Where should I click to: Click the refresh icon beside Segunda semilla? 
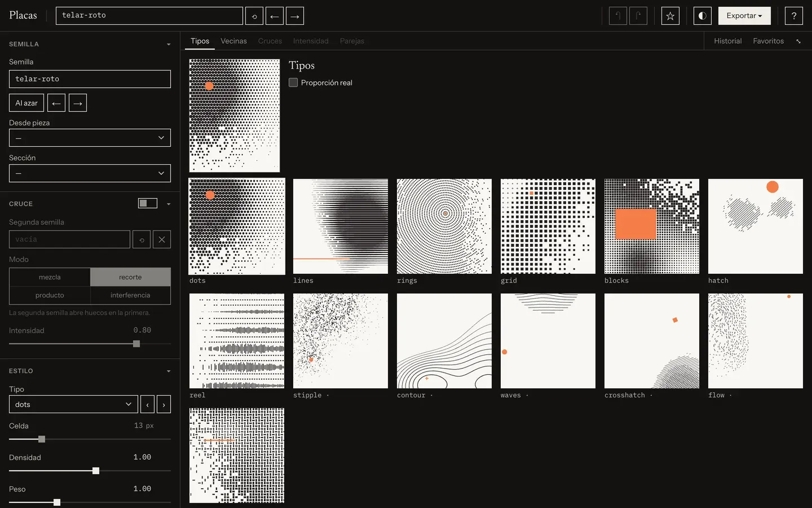(142, 239)
